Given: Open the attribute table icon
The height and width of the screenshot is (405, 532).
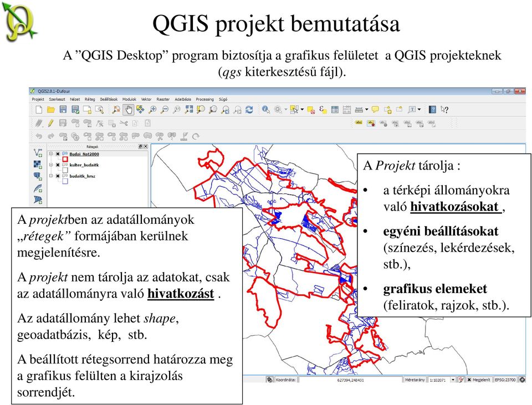Looking at the screenshot, I should coord(335,110).
